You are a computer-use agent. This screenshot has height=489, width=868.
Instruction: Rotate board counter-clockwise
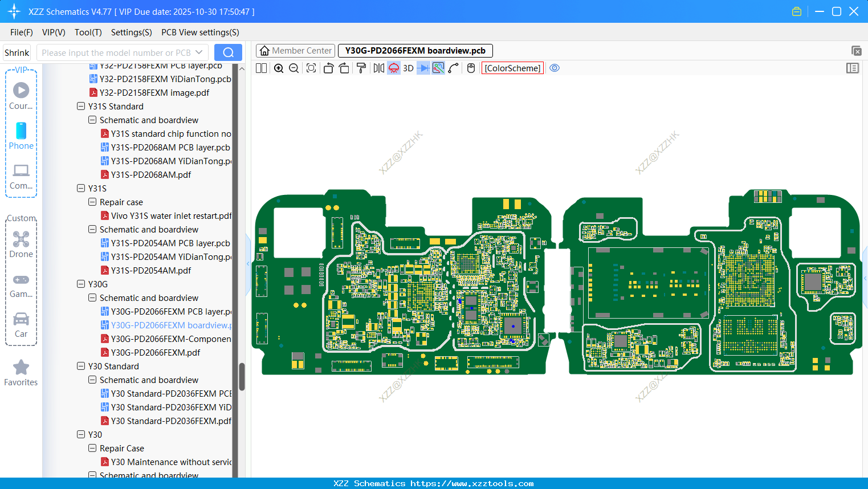click(328, 68)
